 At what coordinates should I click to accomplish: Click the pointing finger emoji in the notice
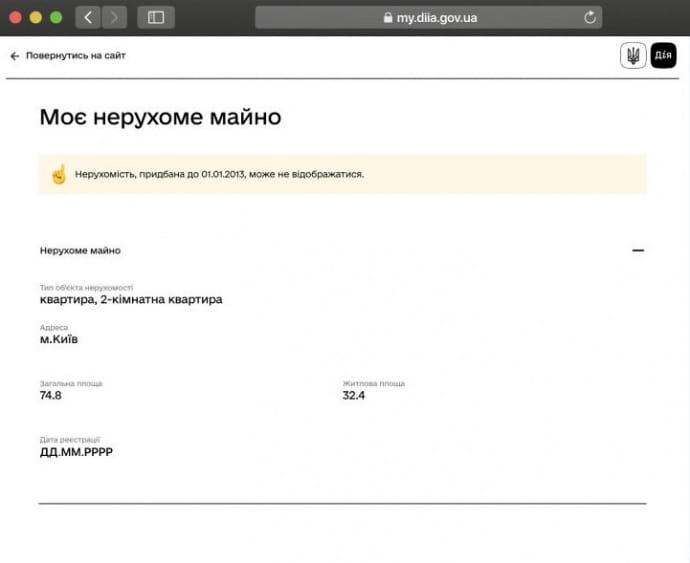click(58, 174)
